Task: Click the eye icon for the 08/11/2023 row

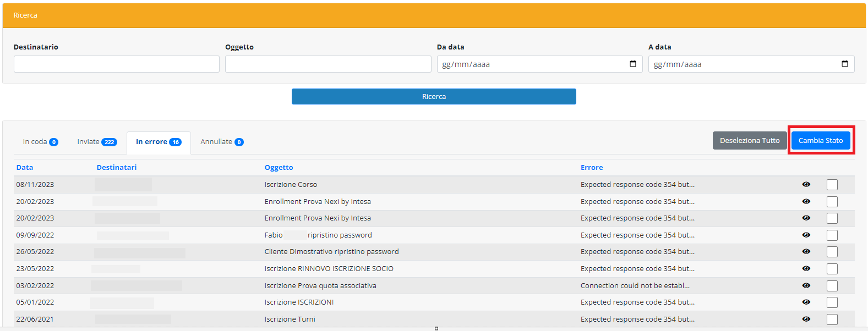Action: point(806,185)
